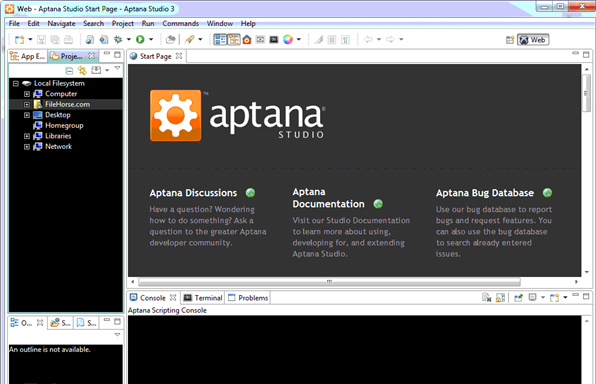
Task: Open the Debug bug icon in toolbar
Action: [x=118, y=40]
